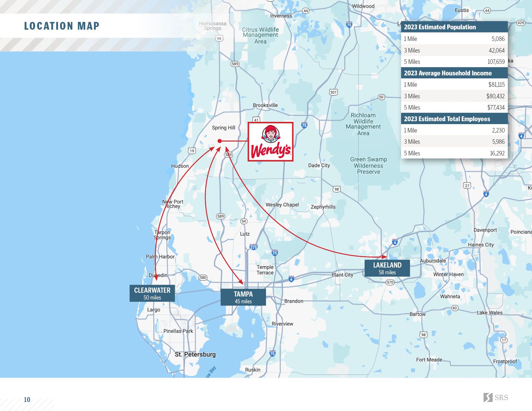Click the Hudson map label

click(180, 166)
